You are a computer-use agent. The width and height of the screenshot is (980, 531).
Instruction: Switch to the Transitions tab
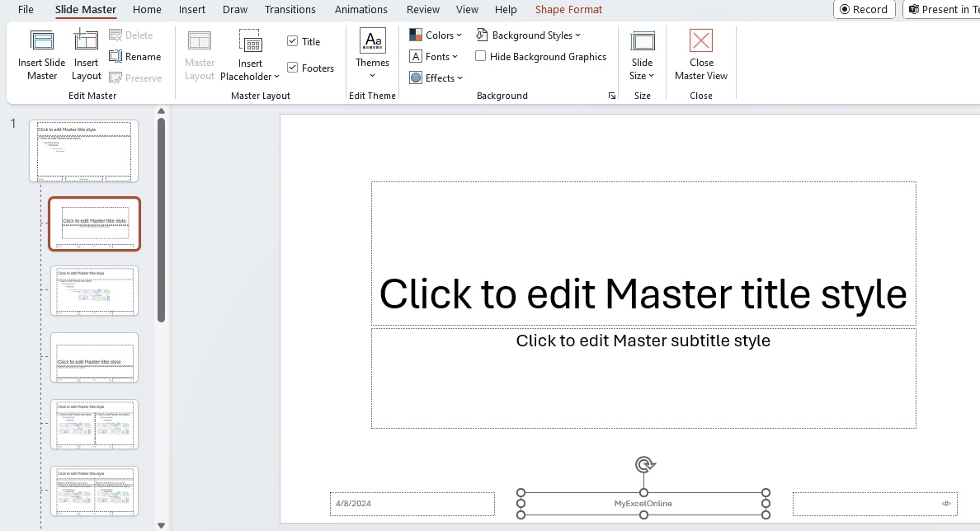pos(290,9)
